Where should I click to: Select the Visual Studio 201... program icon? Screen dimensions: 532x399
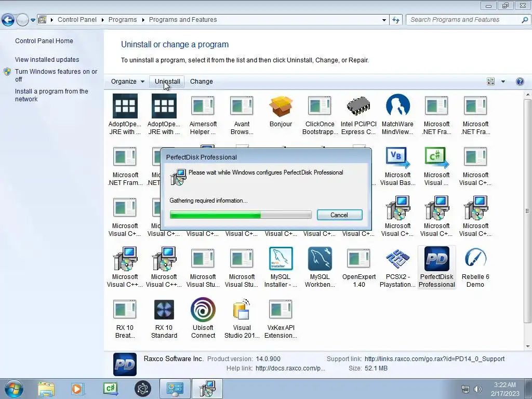[x=242, y=310]
